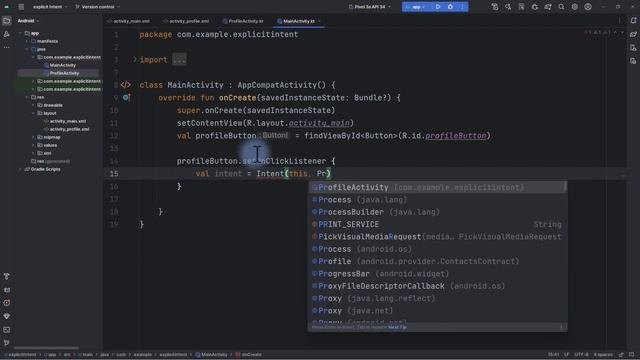The height and width of the screenshot is (360, 640).
Task: Click the Debug app bug icon
Action: pyautogui.click(x=450, y=7)
